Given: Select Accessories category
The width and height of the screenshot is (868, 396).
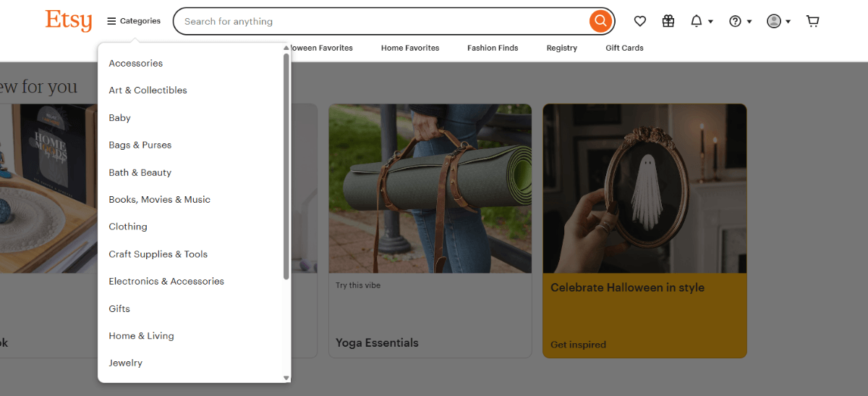Looking at the screenshot, I should [136, 63].
